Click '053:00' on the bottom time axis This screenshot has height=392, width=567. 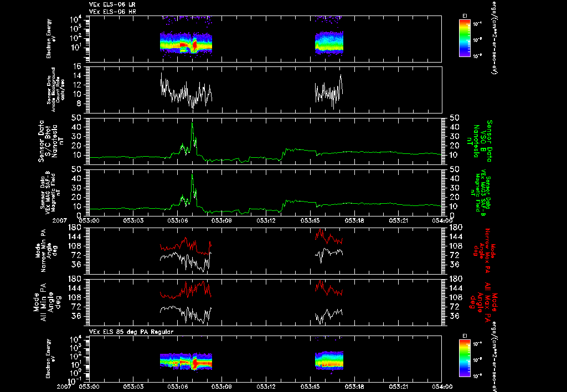point(89,386)
